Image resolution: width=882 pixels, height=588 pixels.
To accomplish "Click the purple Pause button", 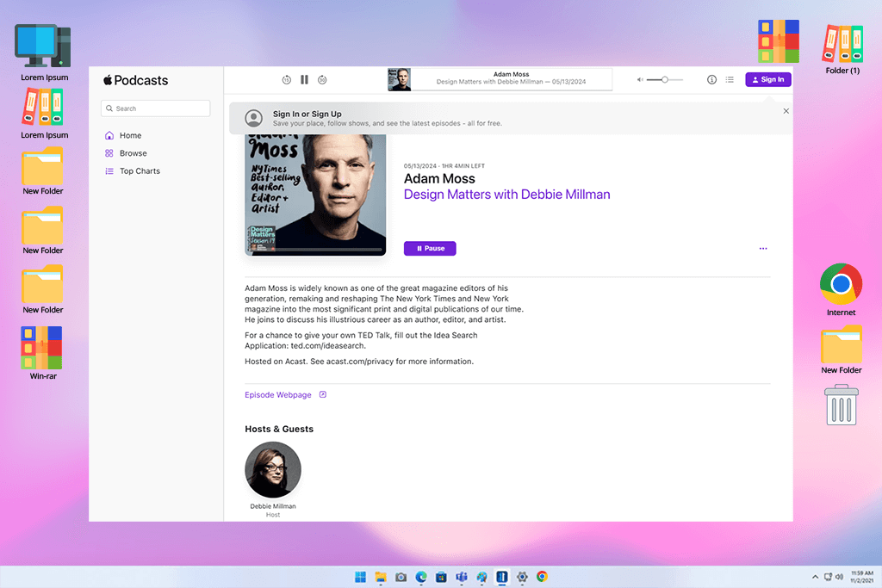I will pyautogui.click(x=430, y=249).
